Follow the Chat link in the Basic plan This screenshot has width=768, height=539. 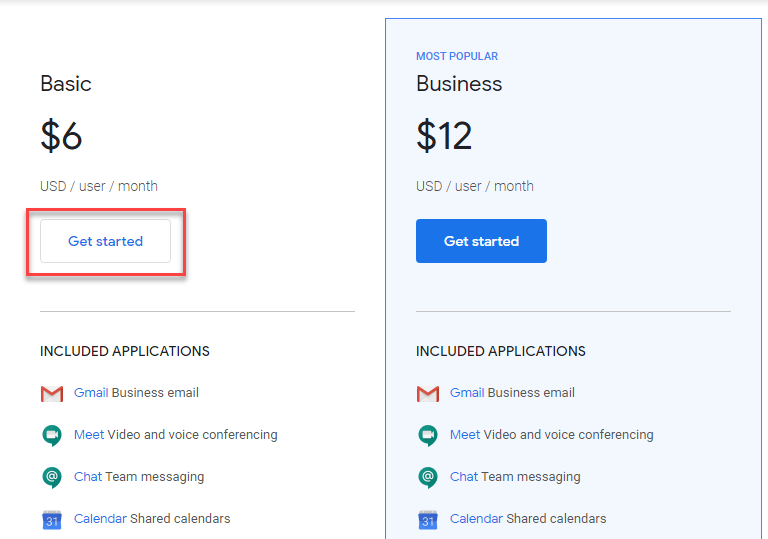click(88, 477)
